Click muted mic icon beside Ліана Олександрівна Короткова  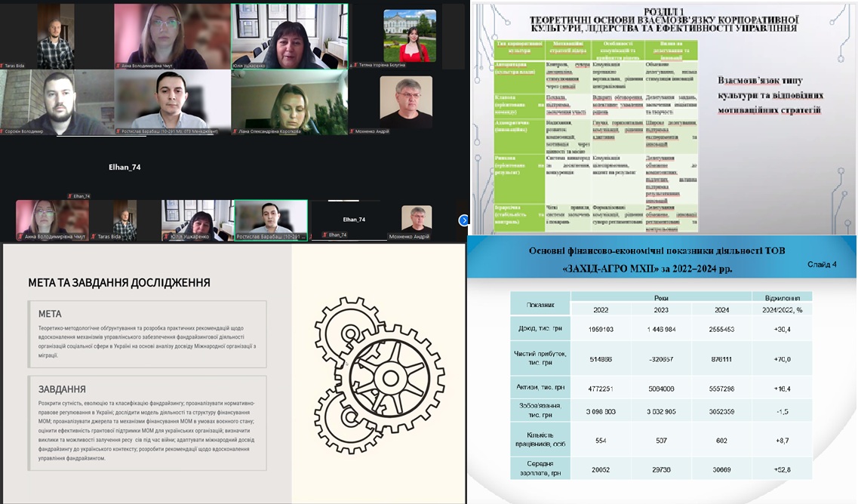click(x=235, y=131)
